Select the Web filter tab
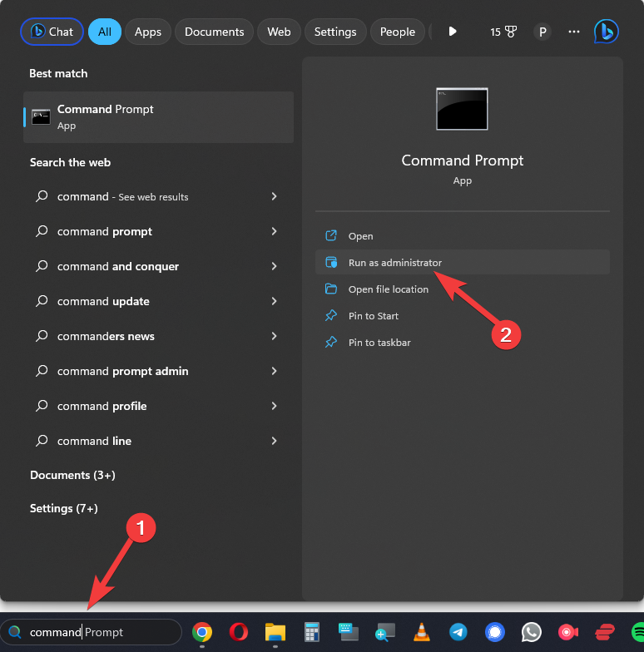Image resolution: width=644 pixels, height=652 pixels. (x=279, y=32)
